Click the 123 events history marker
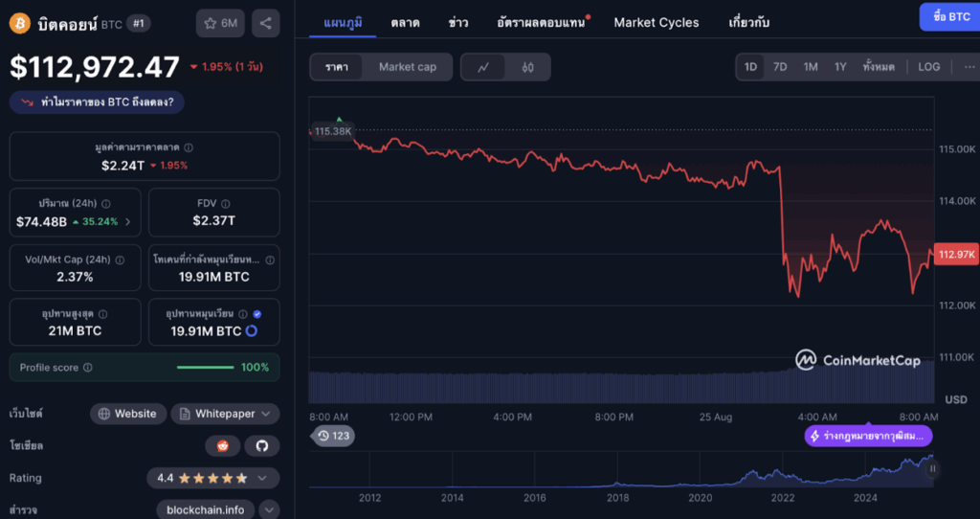This screenshot has height=519, width=980. click(x=334, y=436)
